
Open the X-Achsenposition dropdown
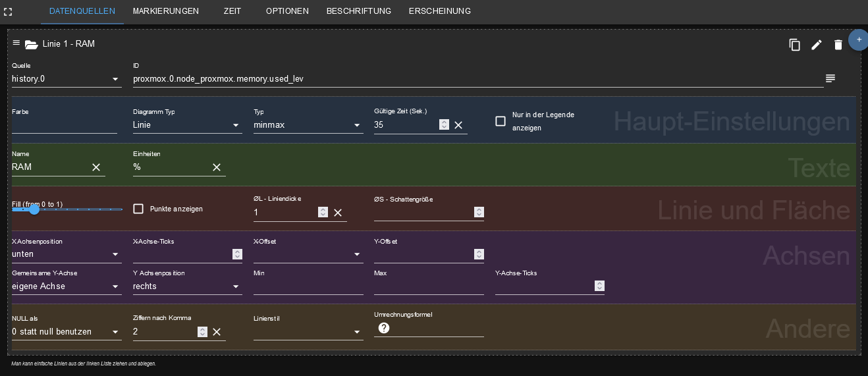click(x=67, y=254)
